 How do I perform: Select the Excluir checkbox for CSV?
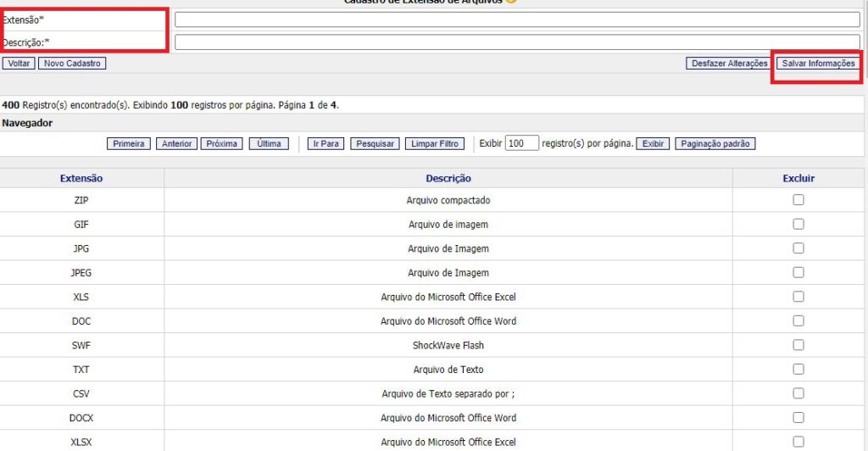pyautogui.click(x=798, y=393)
